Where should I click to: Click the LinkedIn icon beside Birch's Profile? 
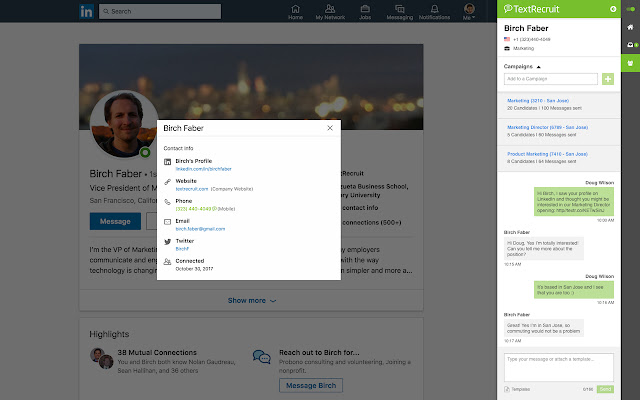click(167, 162)
